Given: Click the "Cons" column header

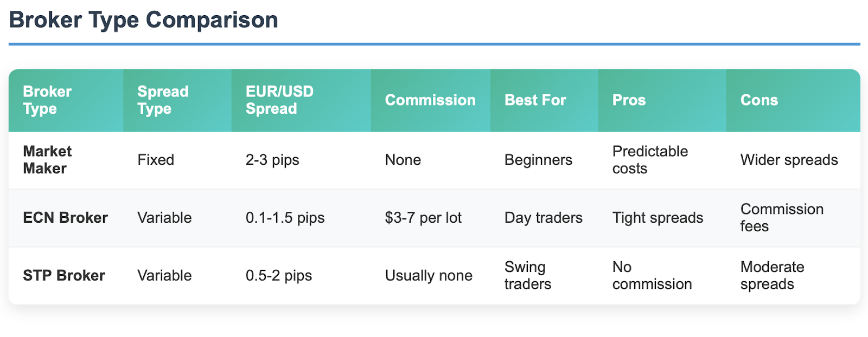Looking at the screenshot, I should pyautogui.click(x=759, y=100).
